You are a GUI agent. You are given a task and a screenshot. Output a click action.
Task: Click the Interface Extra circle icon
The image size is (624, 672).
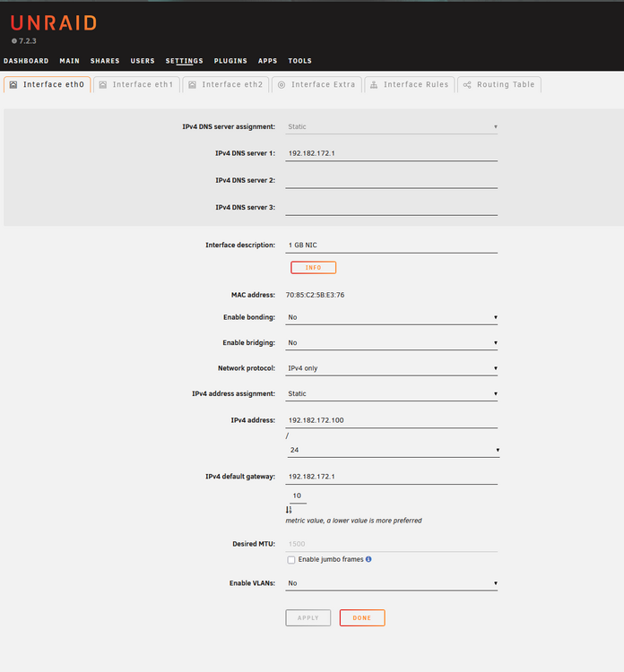pos(282,85)
